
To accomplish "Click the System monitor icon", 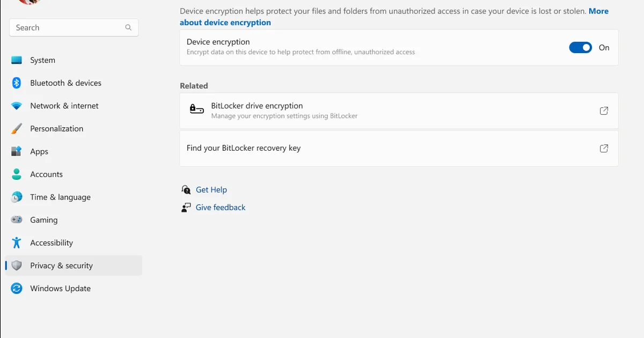I will coord(17,60).
